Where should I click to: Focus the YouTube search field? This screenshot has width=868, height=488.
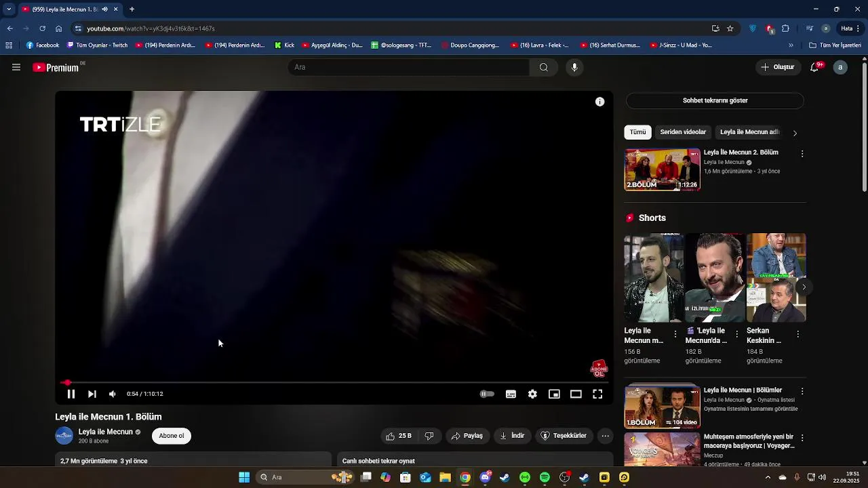410,67
